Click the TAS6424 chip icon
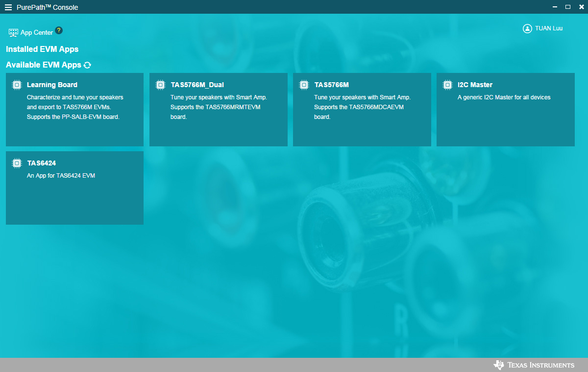The image size is (588, 372). pos(17,163)
